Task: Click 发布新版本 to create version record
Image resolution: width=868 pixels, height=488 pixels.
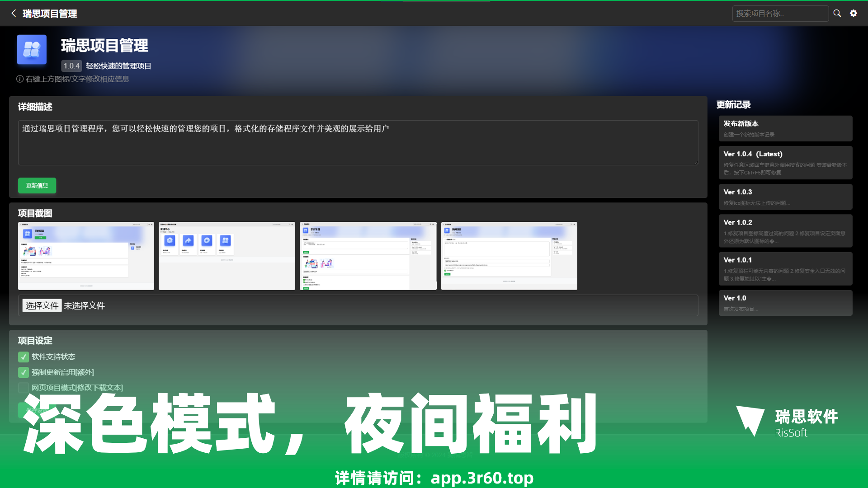Action: pos(786,128)
